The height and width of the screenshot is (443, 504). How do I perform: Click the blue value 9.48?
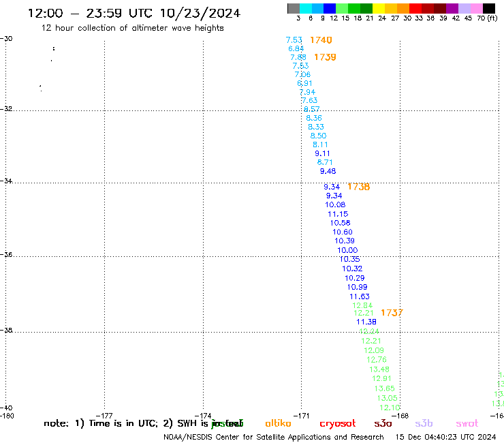pos(328,171)
